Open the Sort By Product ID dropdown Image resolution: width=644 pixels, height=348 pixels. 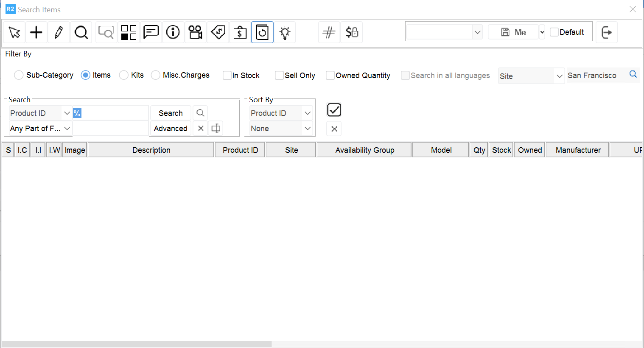click(281, 113)
